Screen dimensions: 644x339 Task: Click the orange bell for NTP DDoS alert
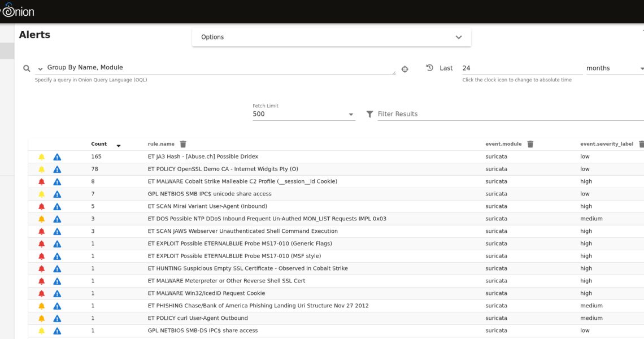41,219
